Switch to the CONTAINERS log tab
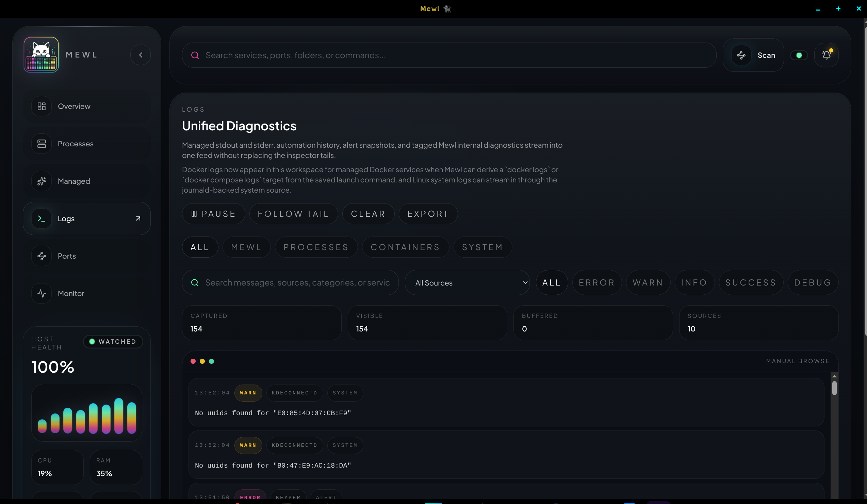 coord(405,247)
